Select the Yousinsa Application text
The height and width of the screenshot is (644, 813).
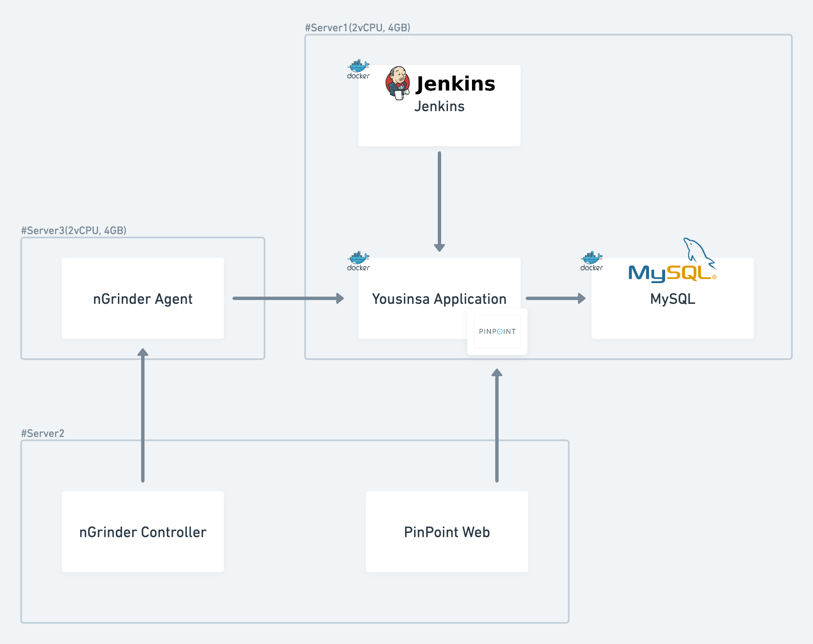pos(439,299)
